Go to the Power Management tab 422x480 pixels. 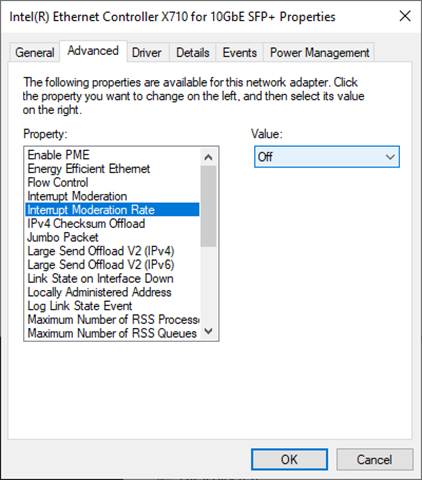319,53
